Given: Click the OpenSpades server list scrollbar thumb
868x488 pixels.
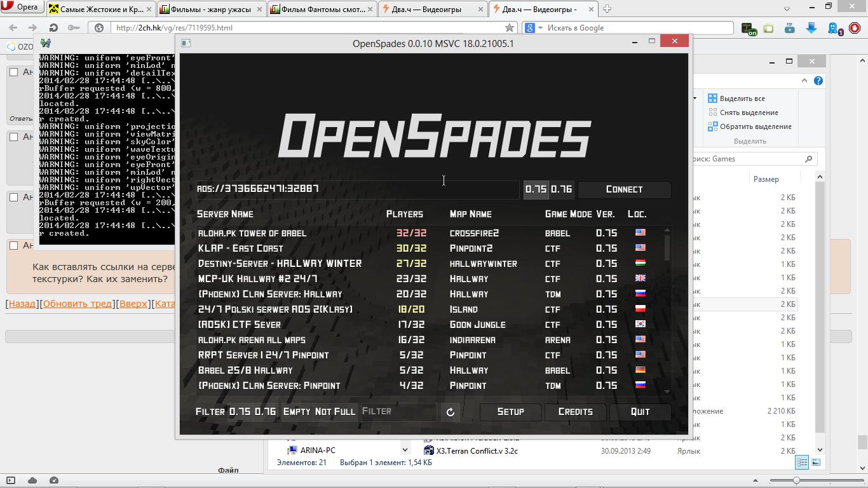Looking at the screenshot, I should tap(667, 247).
